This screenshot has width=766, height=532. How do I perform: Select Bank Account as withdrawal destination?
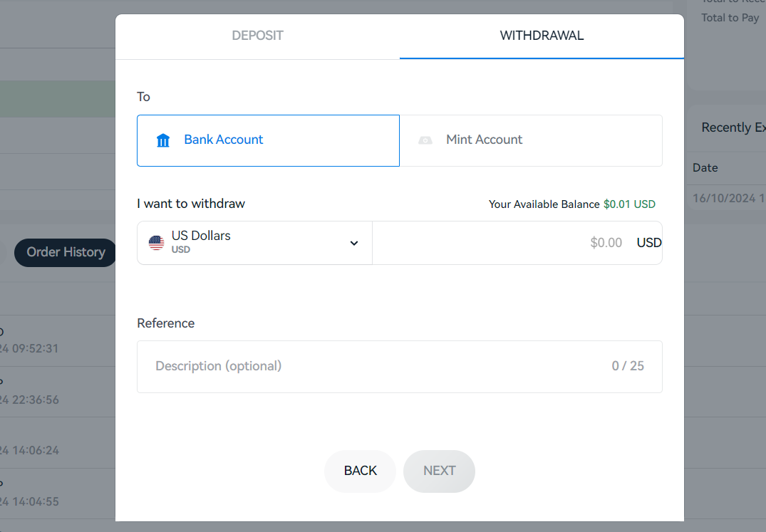pos(268,140)
